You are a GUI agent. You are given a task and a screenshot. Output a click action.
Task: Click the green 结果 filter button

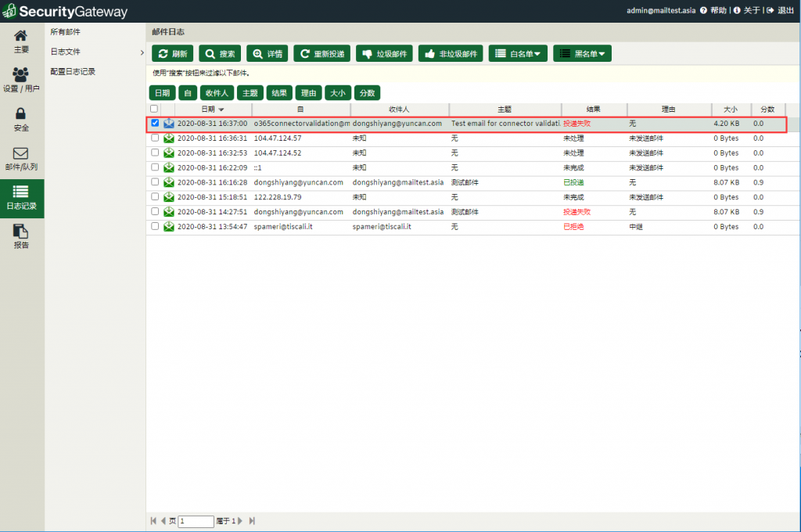[x=279, y=93]
